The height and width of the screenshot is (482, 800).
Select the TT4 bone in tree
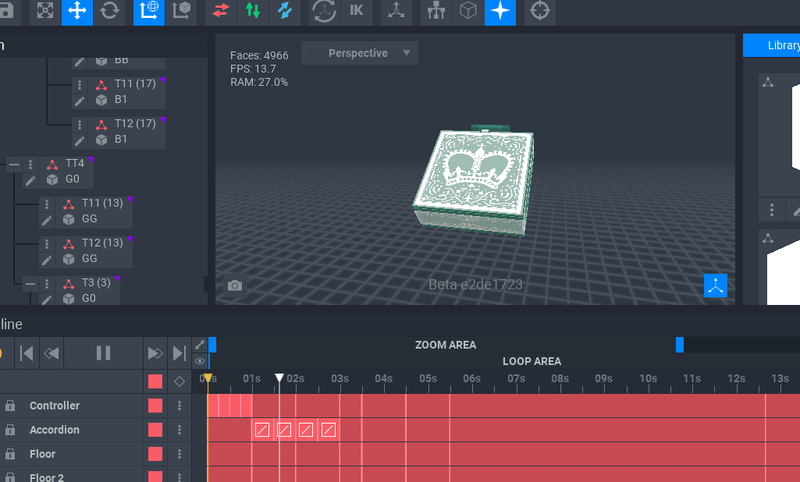coord(74,163)
